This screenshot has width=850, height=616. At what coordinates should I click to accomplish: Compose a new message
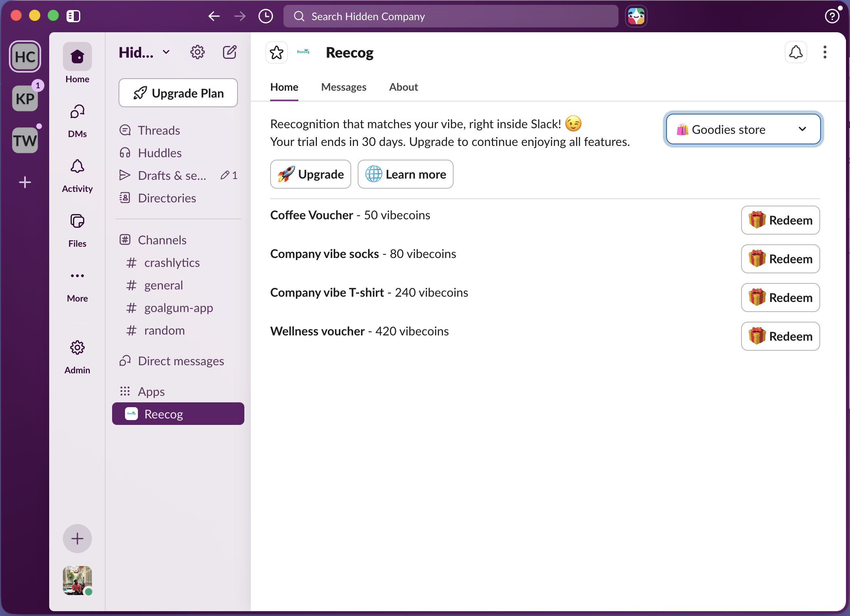coord(230,52)
